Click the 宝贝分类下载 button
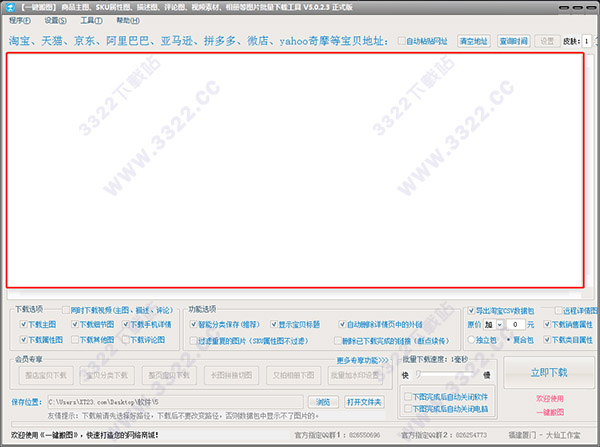 point(107,375)
